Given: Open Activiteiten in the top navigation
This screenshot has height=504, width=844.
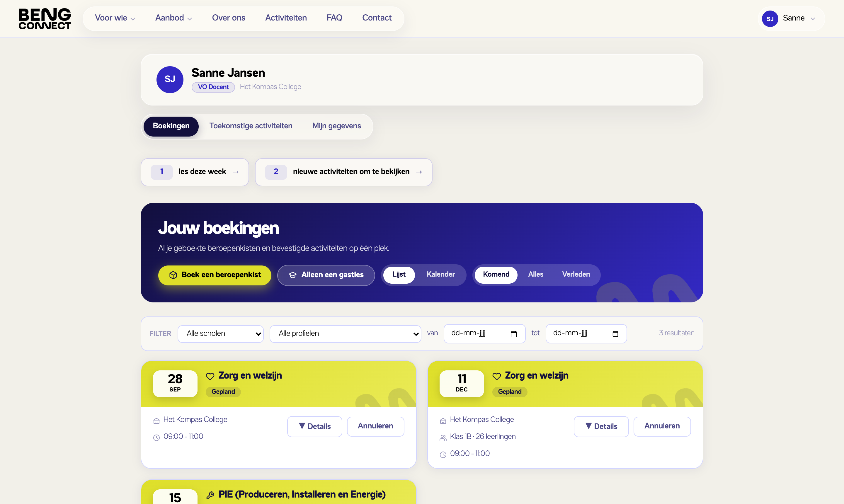Looking at the screenshot, I should tap(286, 18).
